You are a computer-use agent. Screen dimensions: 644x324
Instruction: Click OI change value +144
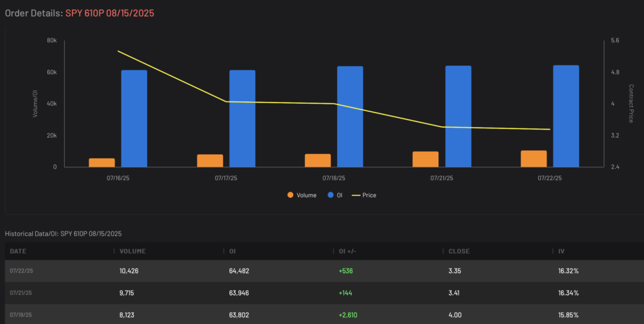[x=345, y=293]
